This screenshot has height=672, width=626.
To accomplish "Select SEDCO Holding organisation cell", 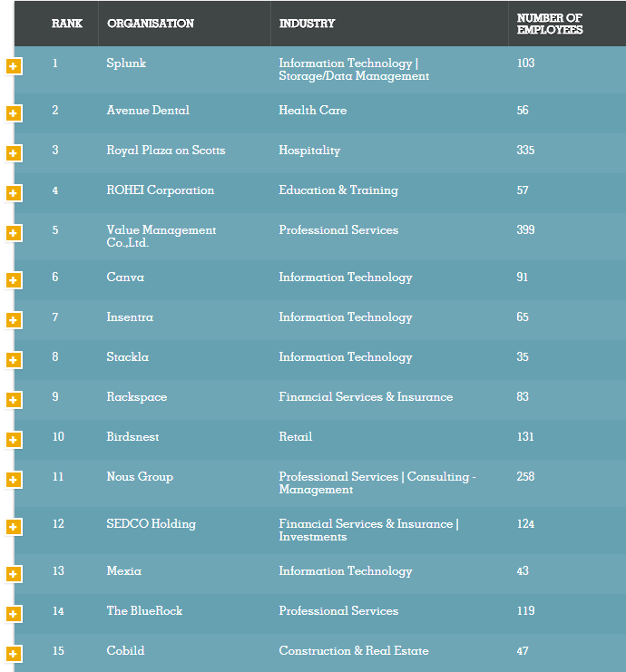I will tap(151, 523).
